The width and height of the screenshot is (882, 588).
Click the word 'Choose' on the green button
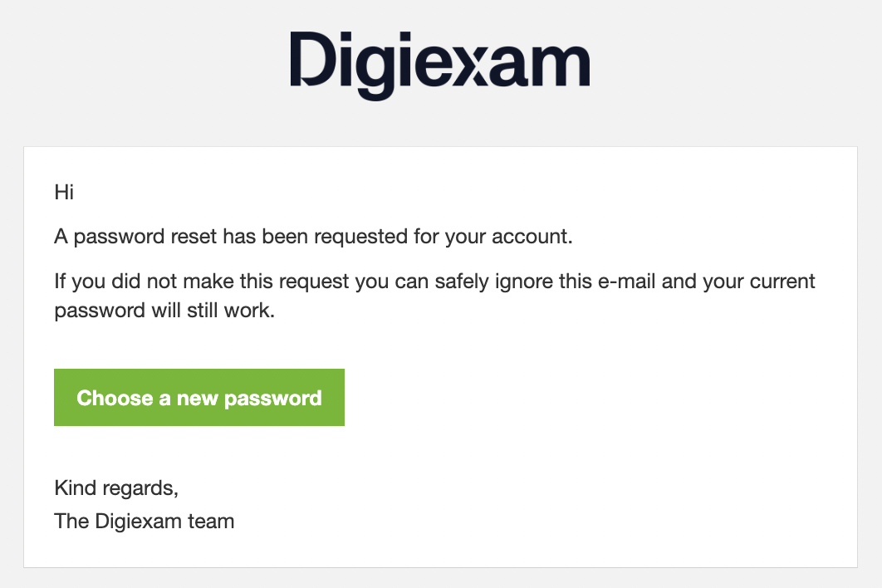[115, 398]
